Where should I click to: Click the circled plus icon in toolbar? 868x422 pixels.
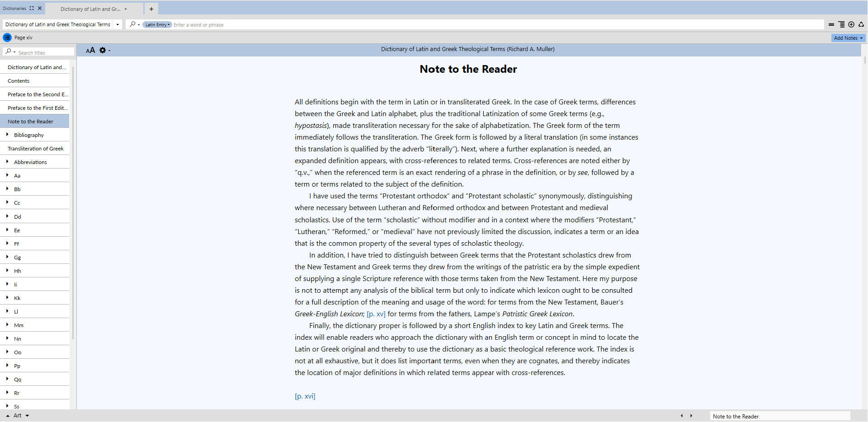[x=851, y=25]
